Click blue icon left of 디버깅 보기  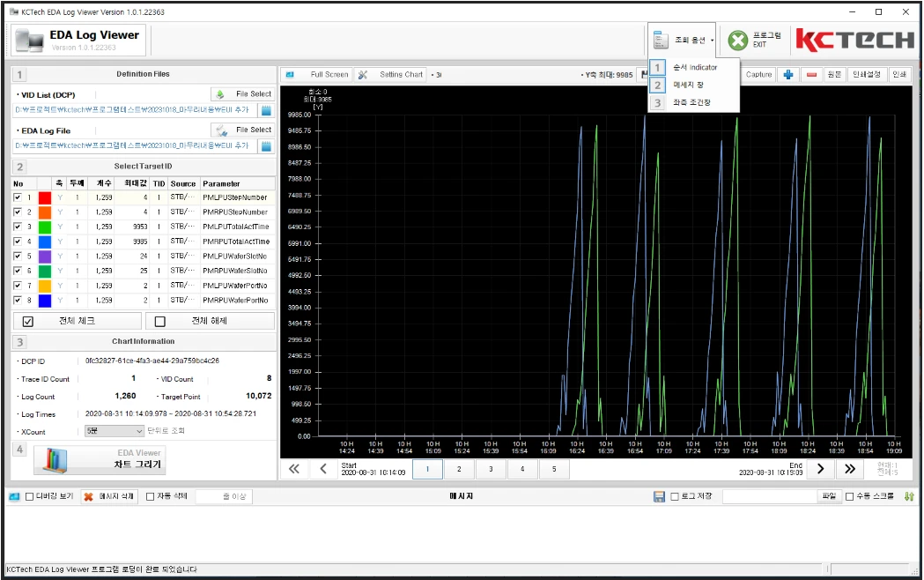click(x=15, y=497)
